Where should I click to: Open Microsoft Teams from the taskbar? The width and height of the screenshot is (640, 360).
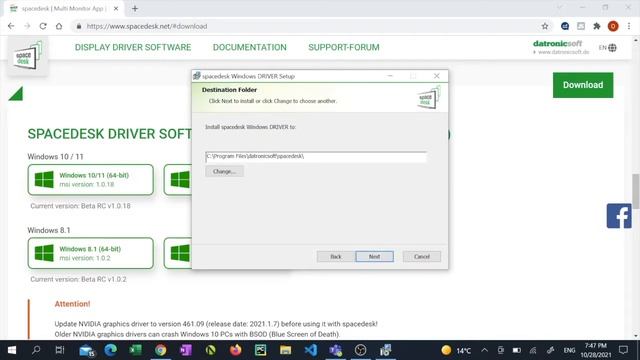[336, 350]
